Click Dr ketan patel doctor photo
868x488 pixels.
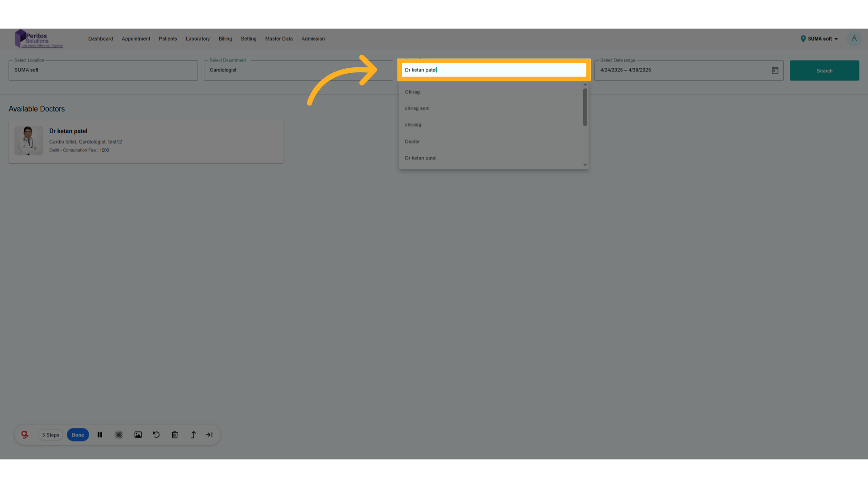click(29, 141)
